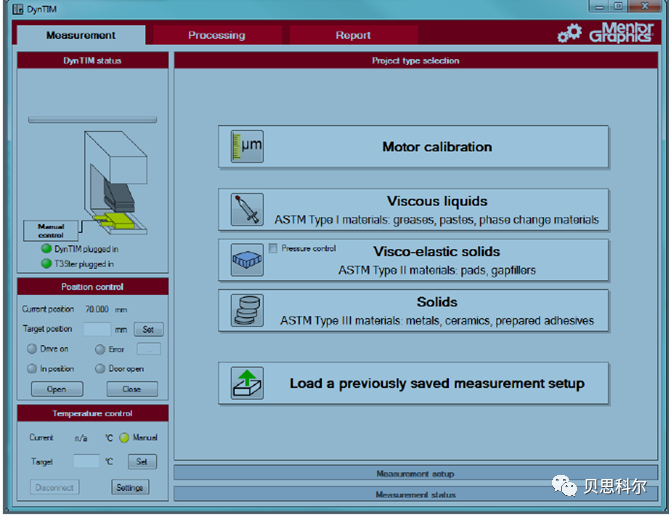The height and width of the screenshot is (516, 669).
Task: Switch to the Measurement tab
Action: pyautogui.click(x=81, y=35)
